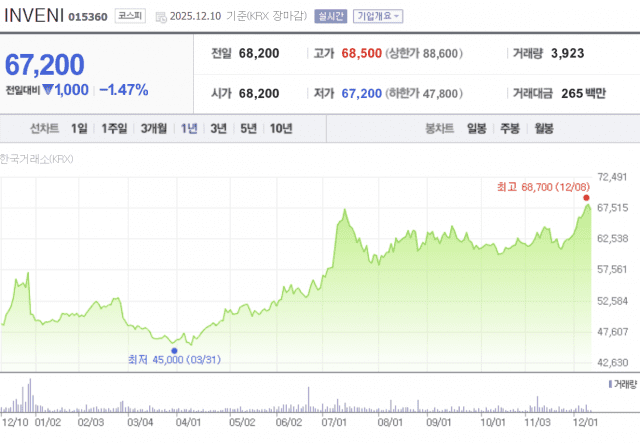Click the blue down arrow price-change icon

coord(46,90)
